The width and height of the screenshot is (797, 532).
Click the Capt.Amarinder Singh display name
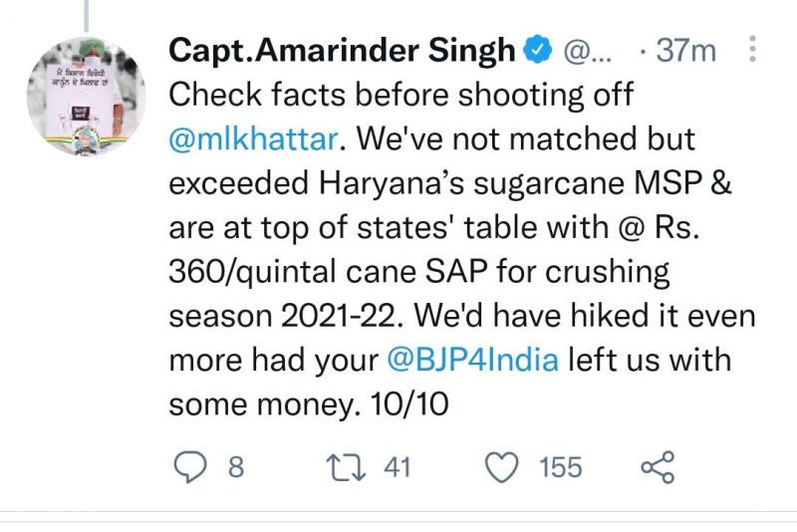click(343, 50)
